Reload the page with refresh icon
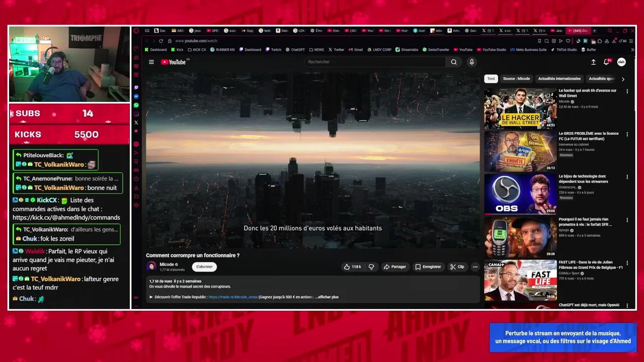Viewport: 644px width, 362px height. tap(160, 41)
